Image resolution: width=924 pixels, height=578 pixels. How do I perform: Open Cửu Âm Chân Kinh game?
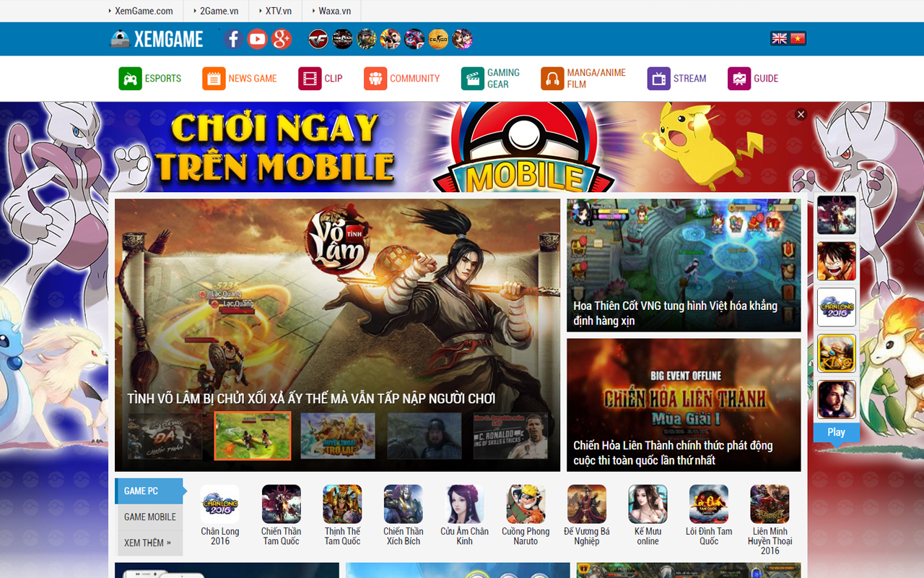tap(465, 515)
